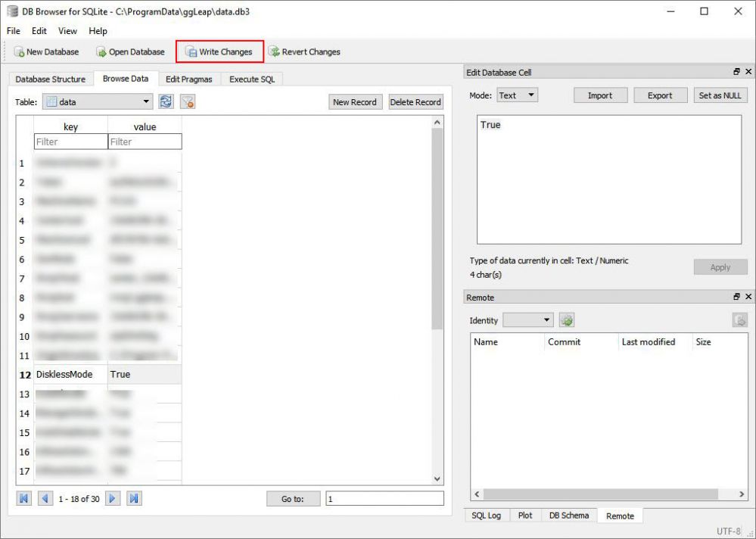Refresh the table data icon
This screenshot has height=539, width=756.
point(166,101)
